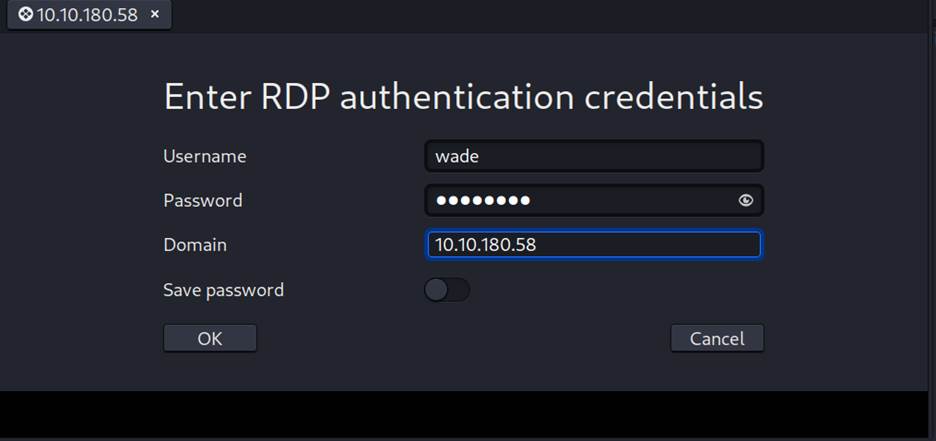936x441 pixels.
Task: Place cursor on the 10.10.180.58 domain text
Action: pyautogui.click(x=485, y=244)
